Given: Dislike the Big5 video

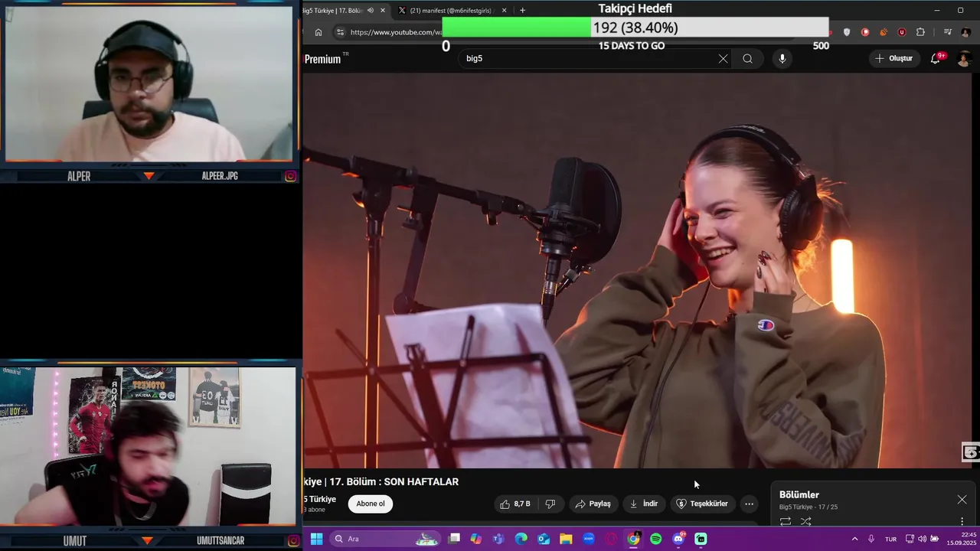Looking at the screenshot, I should tap(550, 504).
